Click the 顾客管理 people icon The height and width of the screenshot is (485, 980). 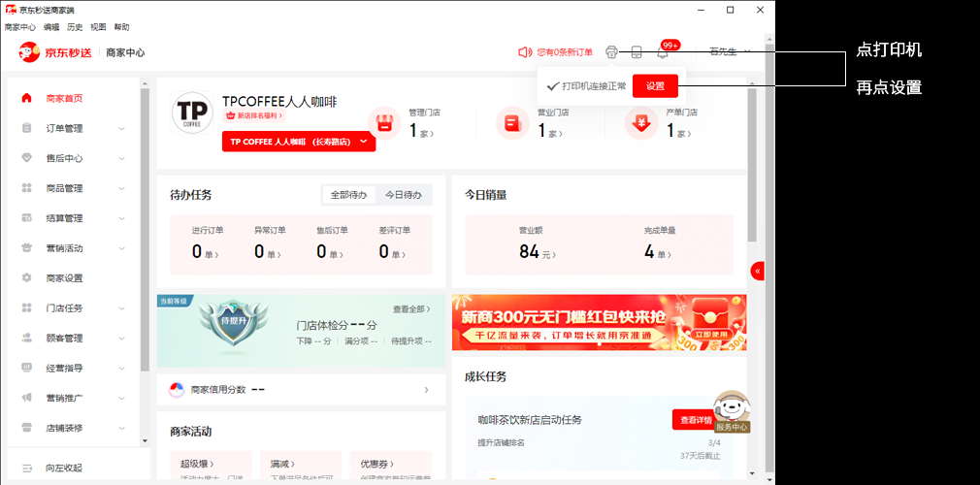(26, 339)
